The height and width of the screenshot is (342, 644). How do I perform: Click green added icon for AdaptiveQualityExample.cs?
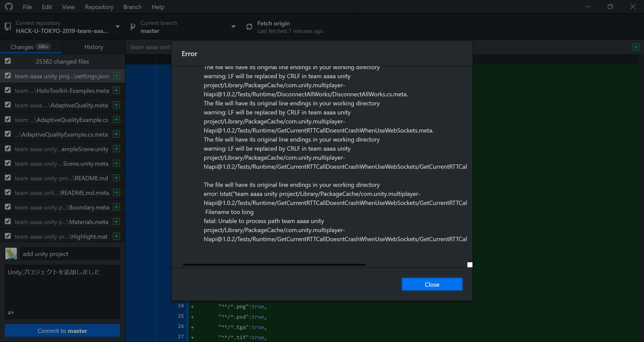pyautogui.click(x=116, y=119)
